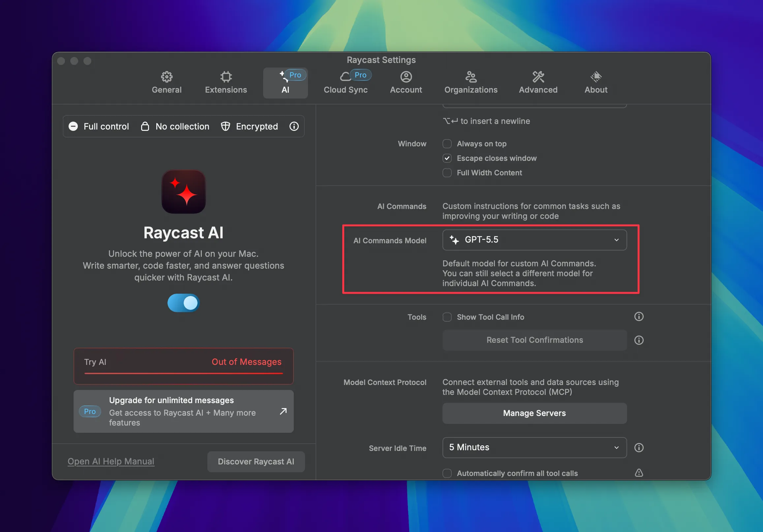Screen dimensions: 763x532
Task: Click the Extensions chip icon
Action: [226, 77]
